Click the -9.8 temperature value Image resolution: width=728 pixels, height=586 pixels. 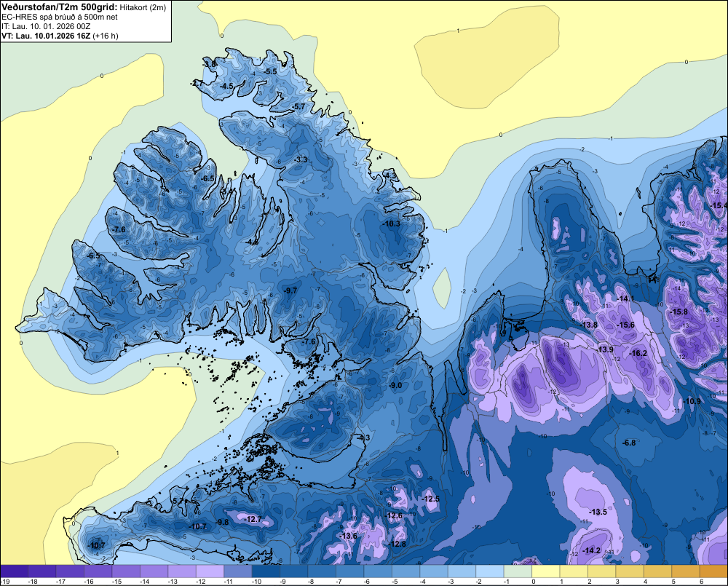click(222, 522)
